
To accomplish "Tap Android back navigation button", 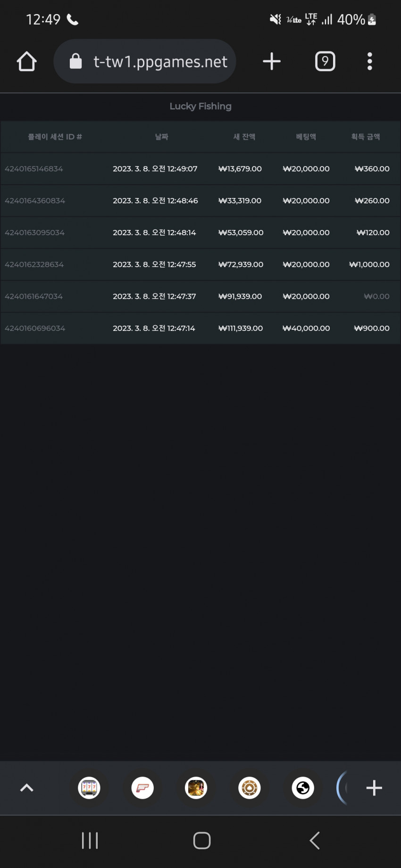I will [315, 841].
